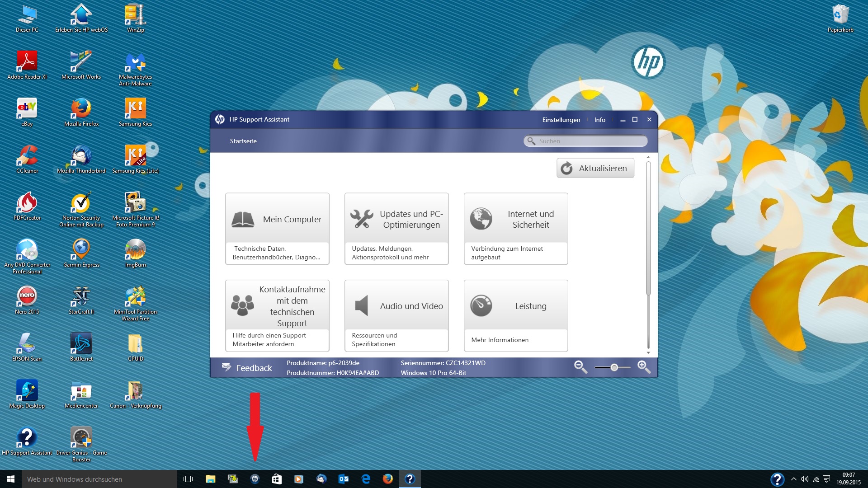Screen dimensions: 868x488
Task: Select the CPUID folder icon
Action: pyautogui.click(x=136, y=347)
